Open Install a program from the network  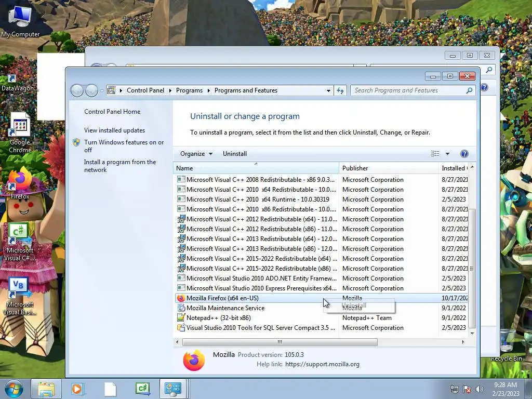pyautogui.click(x=120, y=166)
